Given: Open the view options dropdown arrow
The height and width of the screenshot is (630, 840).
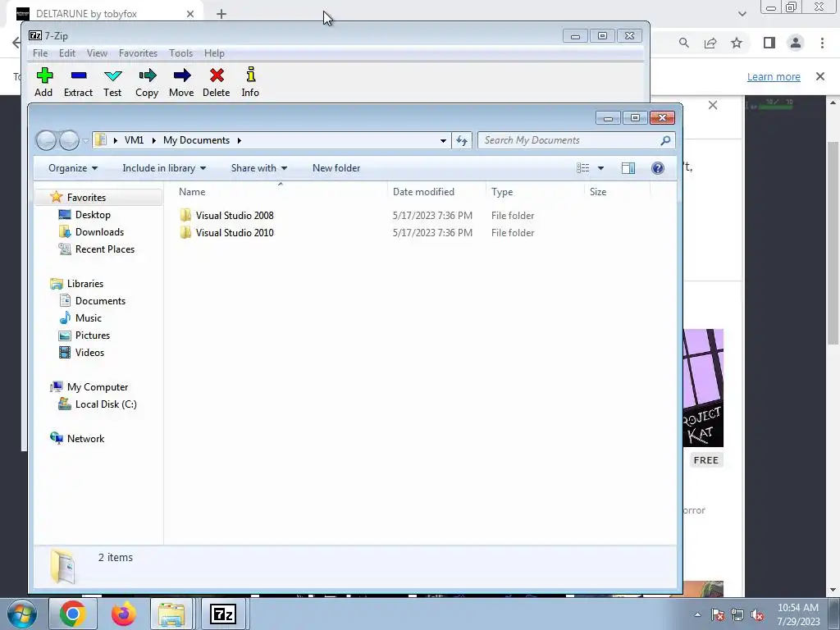Looking at the screenshot, I should coord(600,168).
